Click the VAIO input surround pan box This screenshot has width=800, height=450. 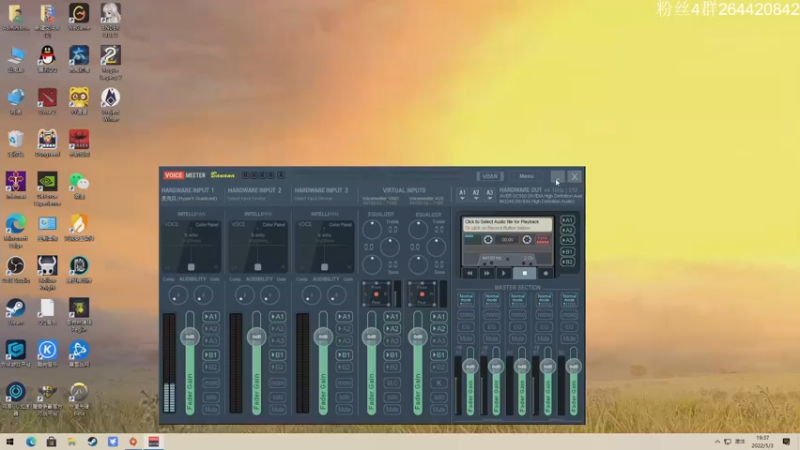(376, 294)
